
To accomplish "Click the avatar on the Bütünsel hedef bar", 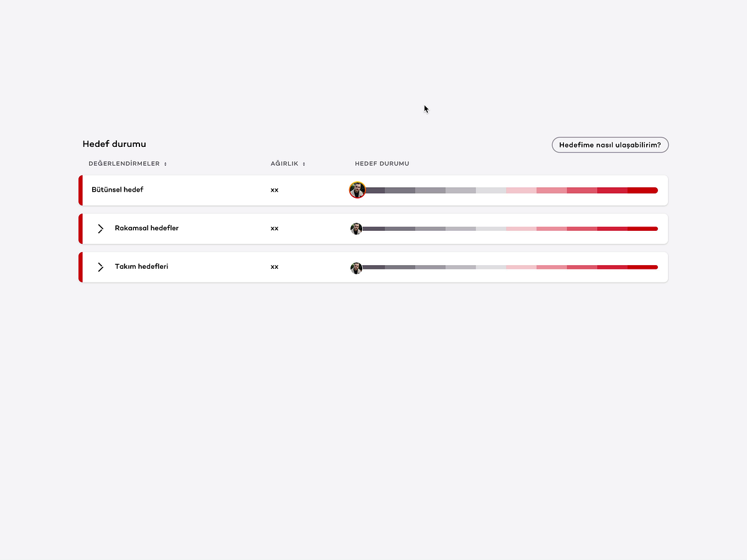I will click(x=357, y=190).
